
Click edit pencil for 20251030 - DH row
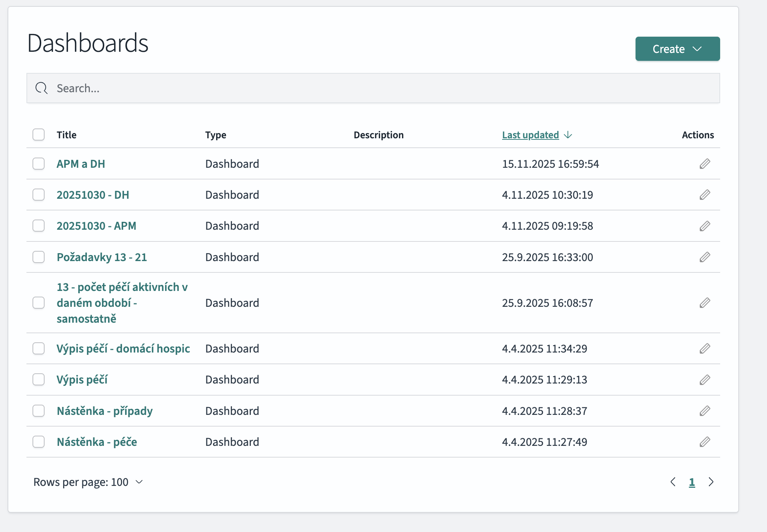coord(705,195)
